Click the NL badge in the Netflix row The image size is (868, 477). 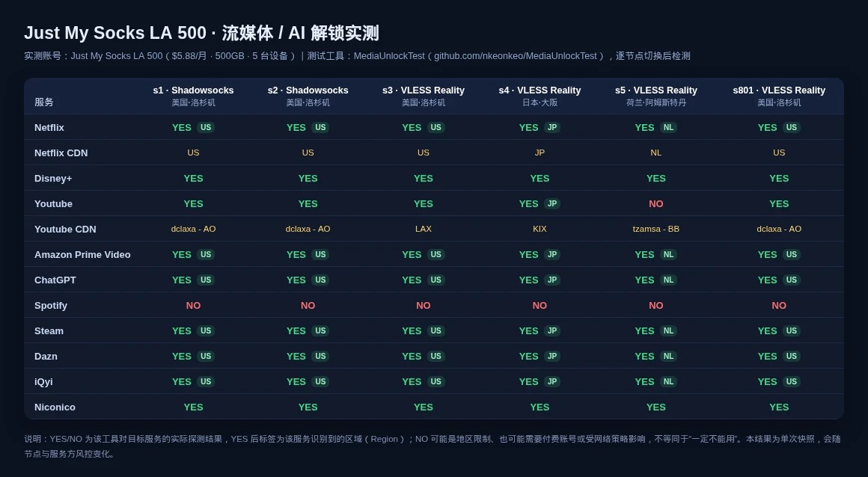tap(669, 127)
